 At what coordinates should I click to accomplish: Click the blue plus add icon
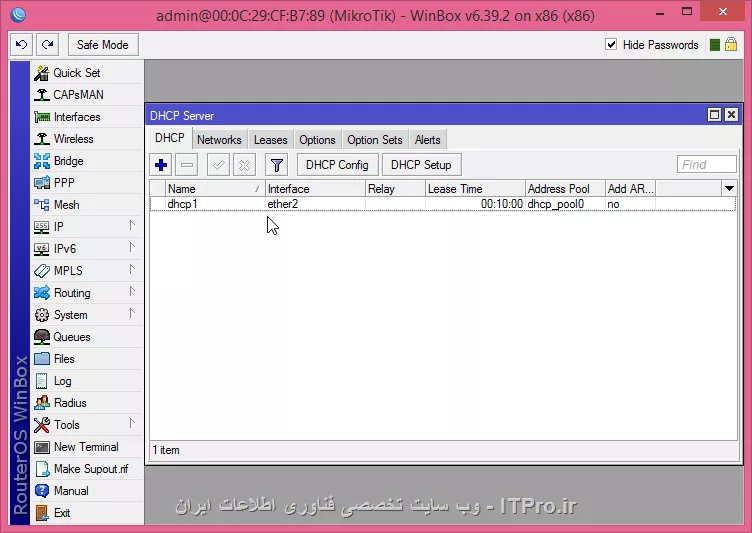click(x=161, y=165)
